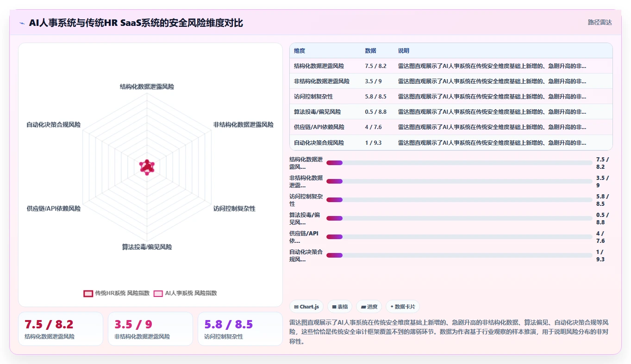
Task: Click the 结构化数据泄露风险 radar axis label
Action: pyautogui.click(x=147, y=86)
